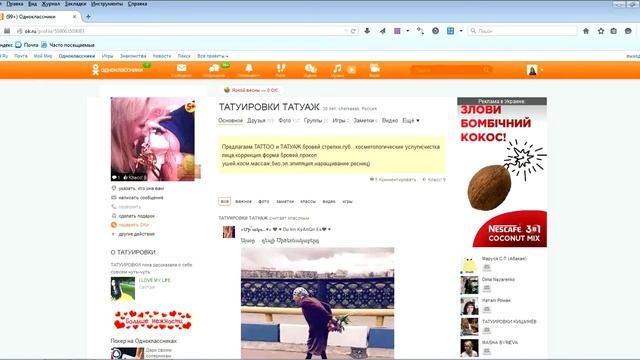
Task: Open the Справка menu
Action: pos(137,4)
